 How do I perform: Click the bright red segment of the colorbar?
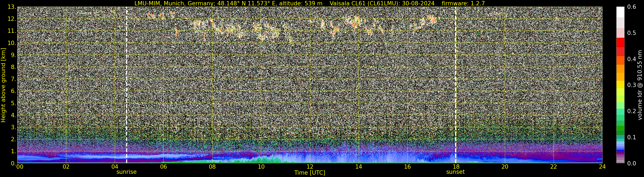coord(620,42)
